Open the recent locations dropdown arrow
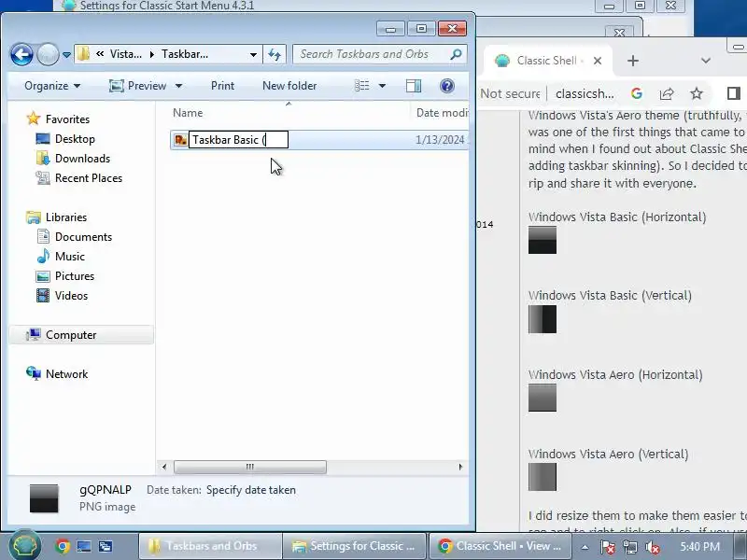Screen dimensions: 747x560 tap(66, 55)
